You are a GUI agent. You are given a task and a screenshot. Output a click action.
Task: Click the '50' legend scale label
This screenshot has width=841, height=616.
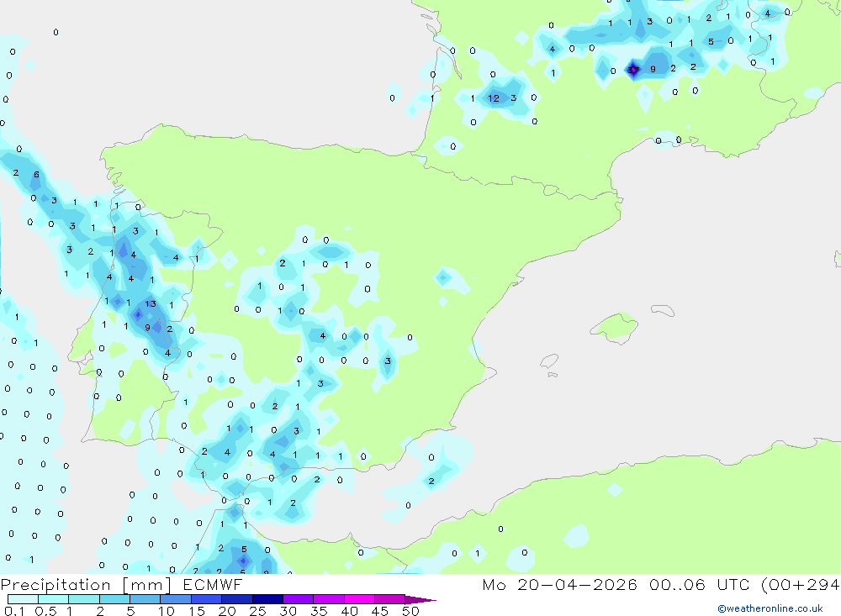(x=410, y=611)
